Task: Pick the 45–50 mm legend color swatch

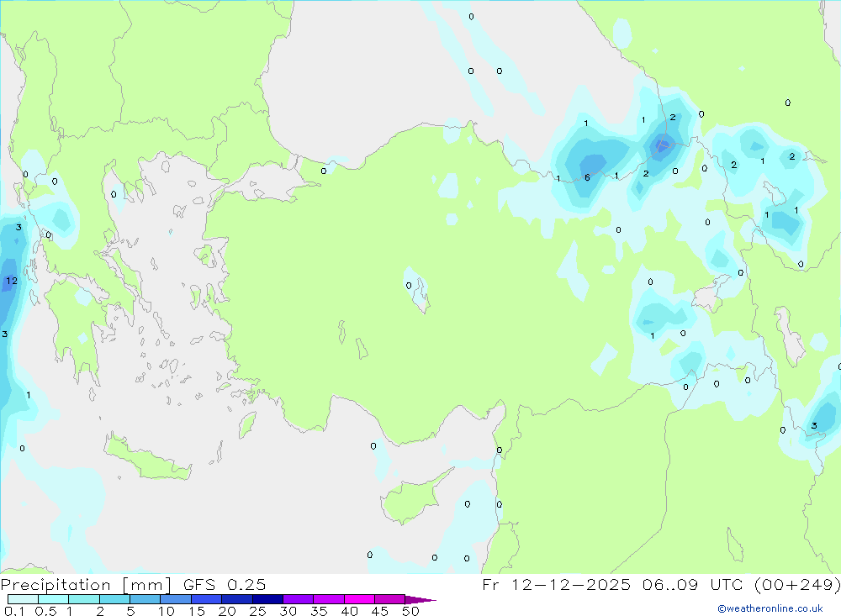Action: click(x=389, y=599)
